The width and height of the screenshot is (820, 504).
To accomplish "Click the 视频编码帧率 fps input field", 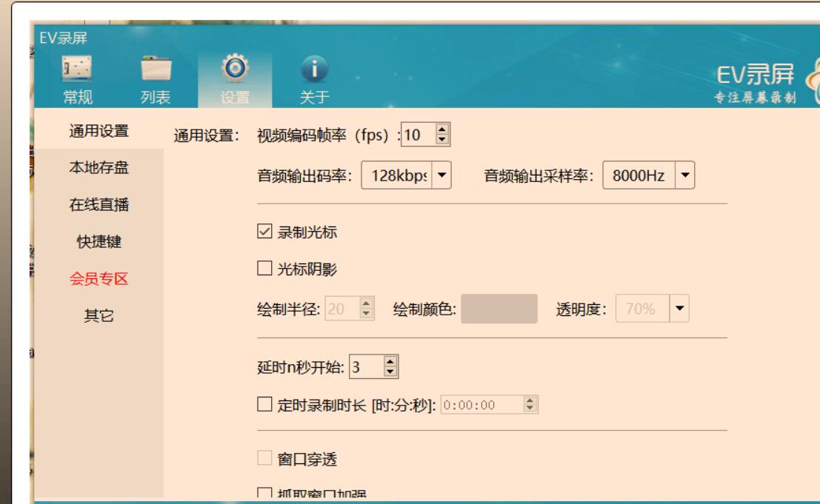I will [419, 135].
